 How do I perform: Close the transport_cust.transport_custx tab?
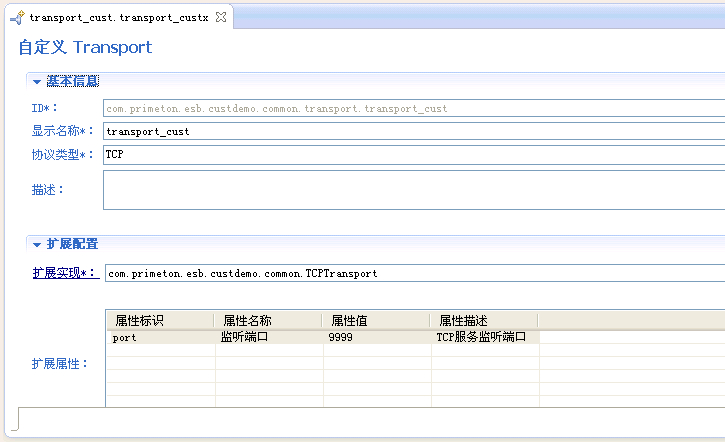pyautogui.click(x=222, y=18)
